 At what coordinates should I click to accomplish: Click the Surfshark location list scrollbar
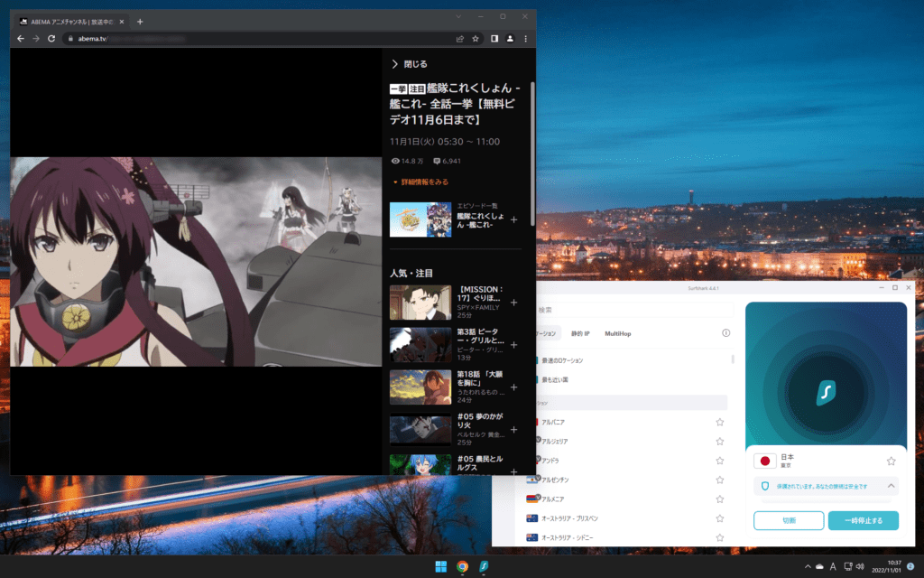pos(733,359)
